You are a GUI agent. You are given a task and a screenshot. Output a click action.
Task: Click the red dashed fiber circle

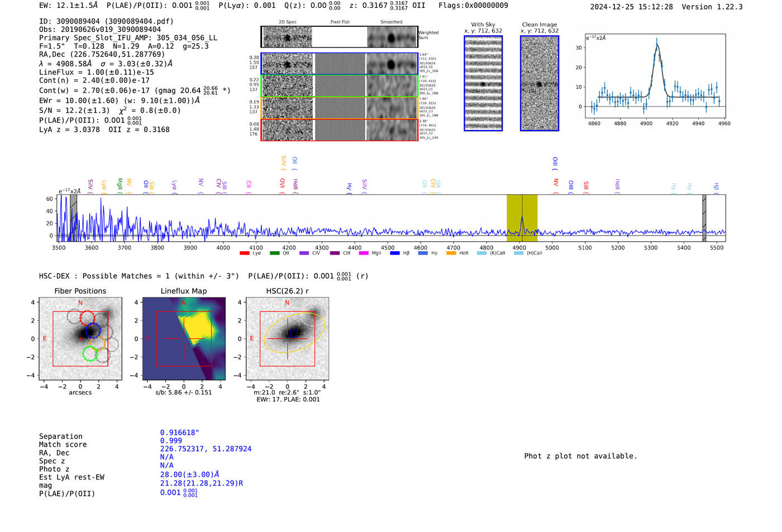pyautogui.click(x=88, y=318)
